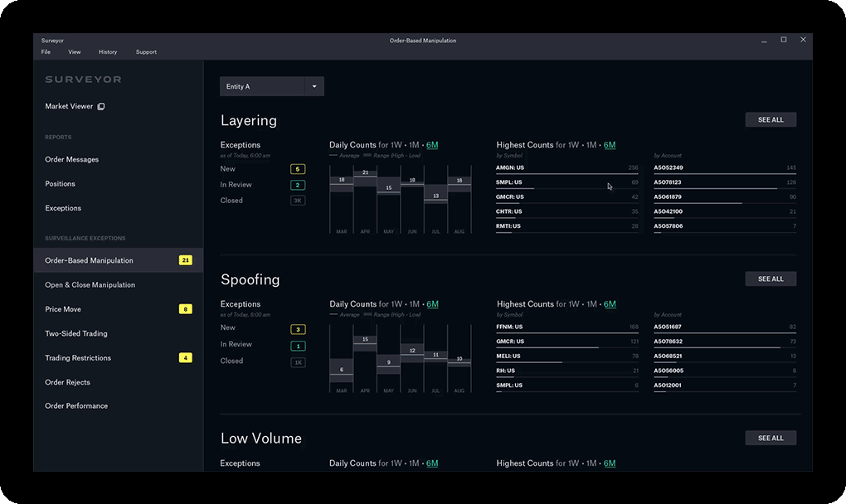
Task: Open the View menu
Action: 75,51
